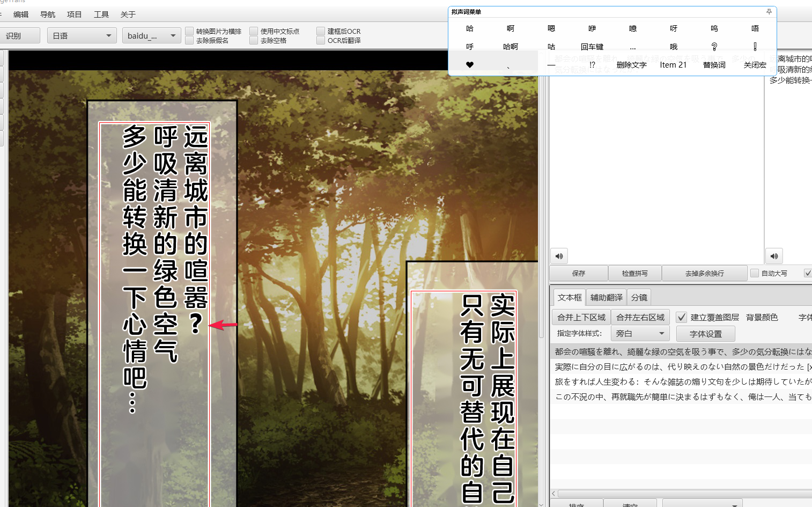The width and height of the screenshot is (812, 507).
Task: Switch to the 分镜 tab
Action: click(x=639, y=297)
